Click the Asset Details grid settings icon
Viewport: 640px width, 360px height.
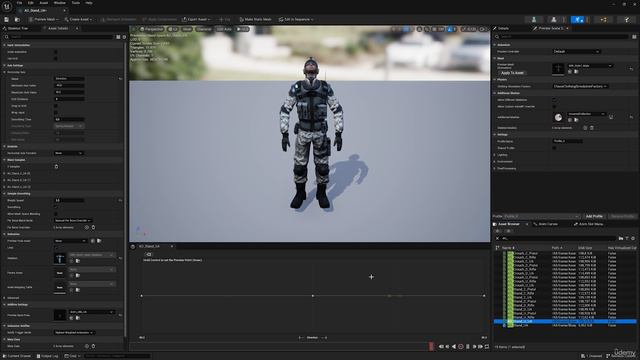tap(118, 37)
